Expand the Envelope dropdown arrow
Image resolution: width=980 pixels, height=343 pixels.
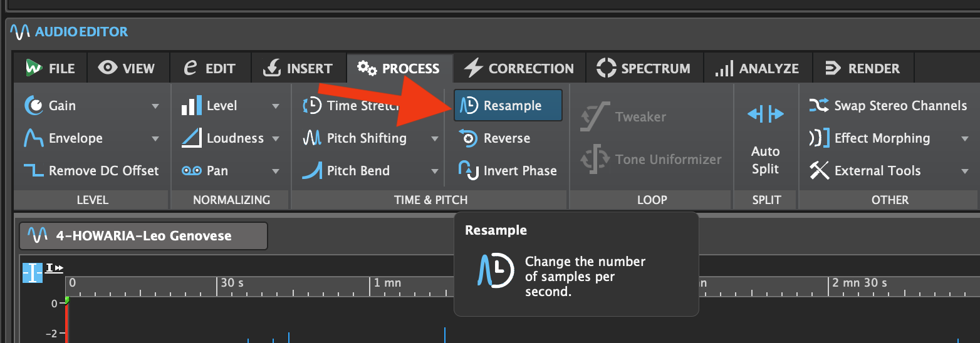point(155,138)
